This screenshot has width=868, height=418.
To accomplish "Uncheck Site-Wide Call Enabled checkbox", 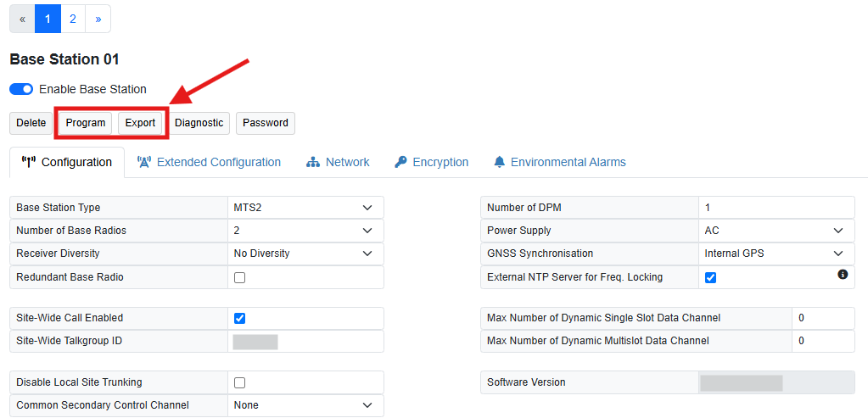I will pyautogui.click(x=239, y=318).
